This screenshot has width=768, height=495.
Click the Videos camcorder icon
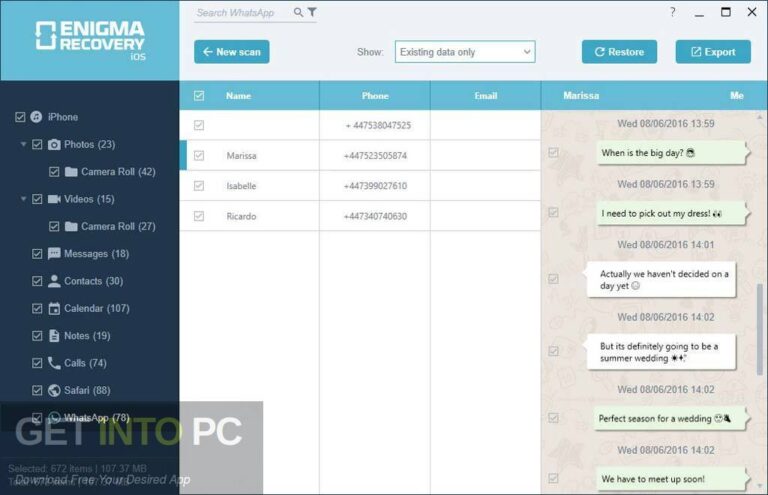[x=54, y=199]
